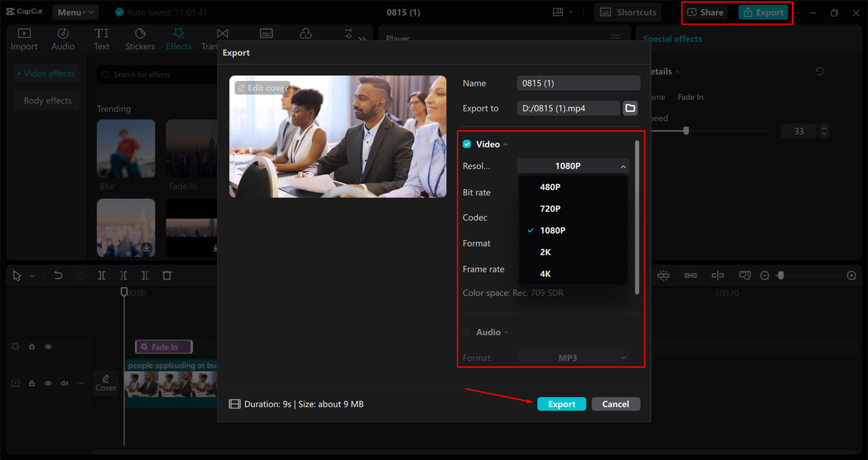Click the Select pointer tool in the timeline
868x460 pixels.
(17, 275)
